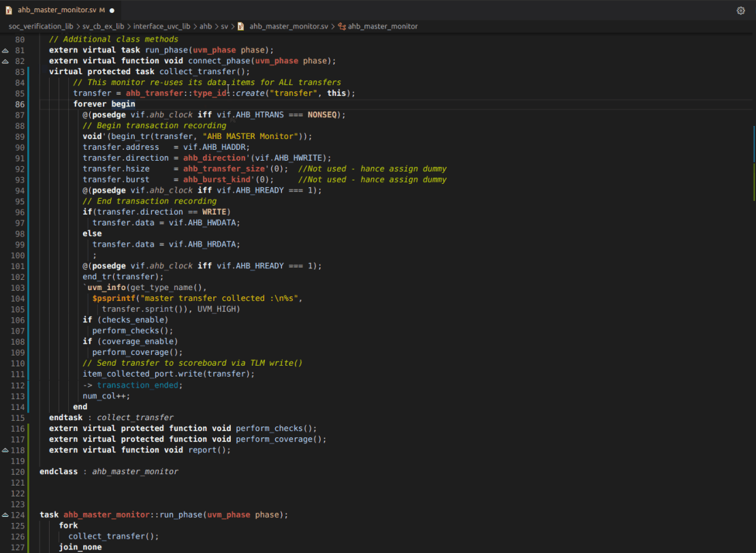The width and height of the screenshot is (756, 553).
Task: Click the blue change indicator beside line 90
Action: [28, 147]
